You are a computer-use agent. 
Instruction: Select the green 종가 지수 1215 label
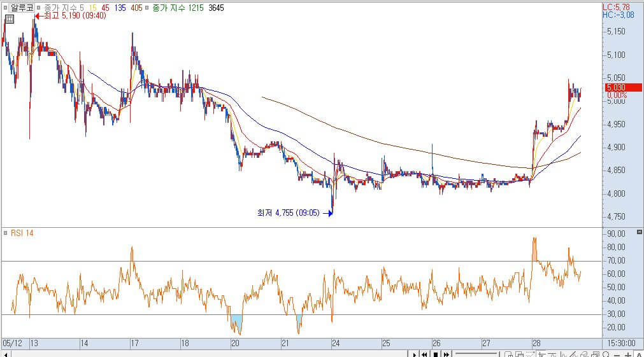(x=178, y=8)
